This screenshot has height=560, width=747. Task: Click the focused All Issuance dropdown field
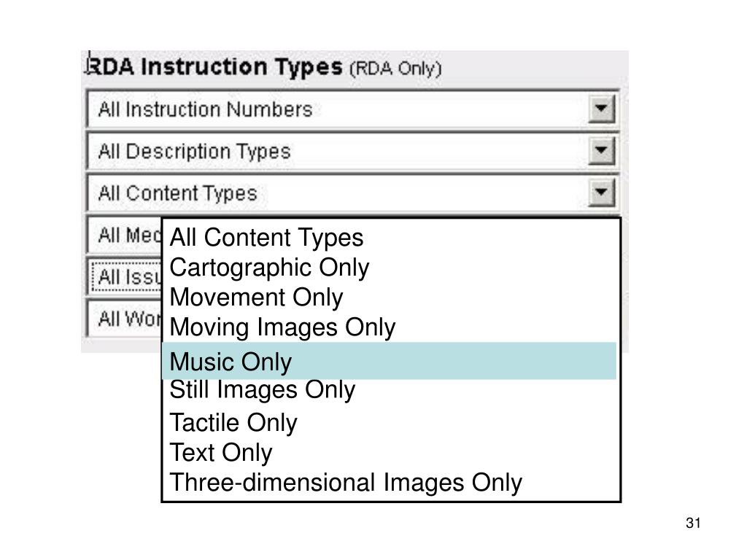(x=125, y=276)
